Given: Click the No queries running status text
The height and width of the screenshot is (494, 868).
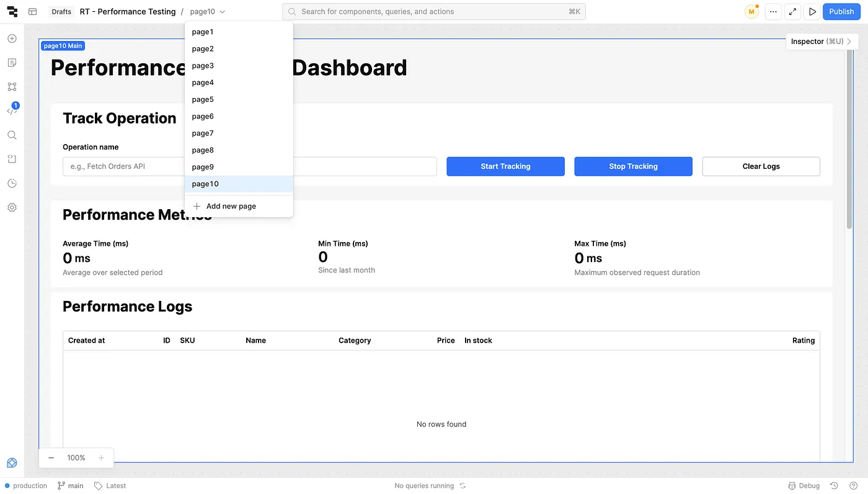Looking at the screenshot, I should pyautogui.click(x=424, y=486).
